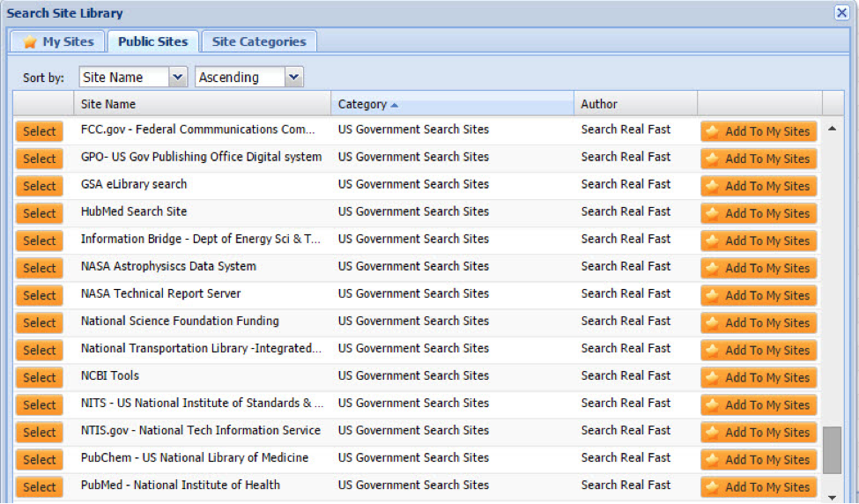Click 'PubMed - National Institute of Health' text
Viewport: 859px width, 504px height.
pyautogui.click(x=181, y=485)
